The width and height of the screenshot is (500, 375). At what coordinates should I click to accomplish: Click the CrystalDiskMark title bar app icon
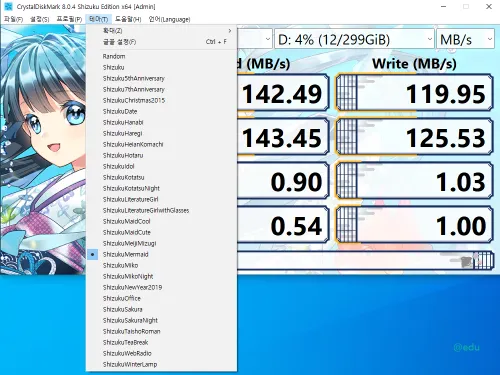coord(8,6)
